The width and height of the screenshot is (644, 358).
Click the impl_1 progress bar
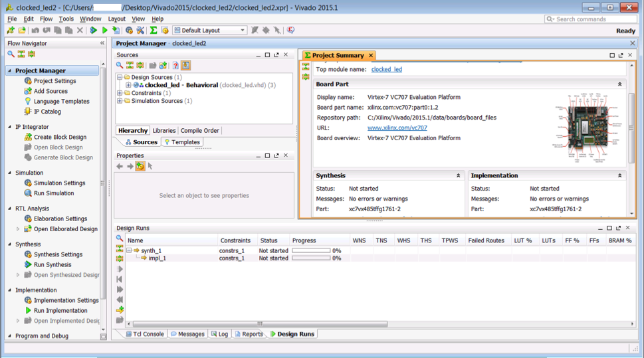pyautogui.click(x=311, y=258)
